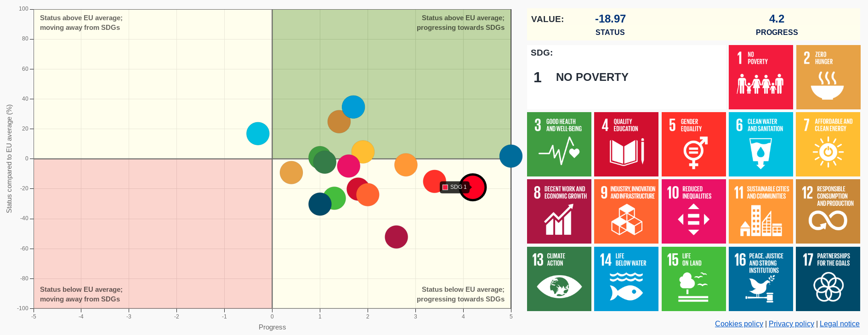Choose the Quality Education SDG 4 tile
868x335 pixels.
pyautogui.click(x=626, y=144)
